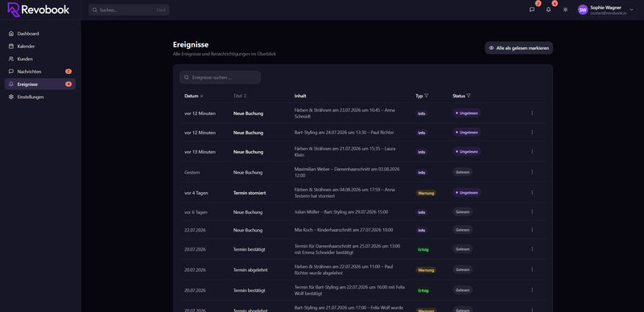Open the three-dot menu for Paul Richter Bart-Styling booking
The height and width of the screenshot is (312, 644).
click(x=532, y=132)
